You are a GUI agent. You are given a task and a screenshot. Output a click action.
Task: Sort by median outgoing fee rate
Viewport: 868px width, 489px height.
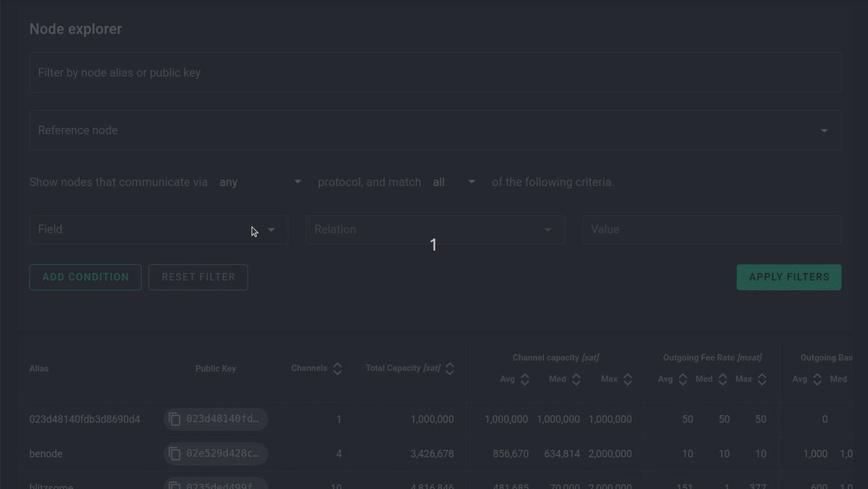(x=723, y=378)
